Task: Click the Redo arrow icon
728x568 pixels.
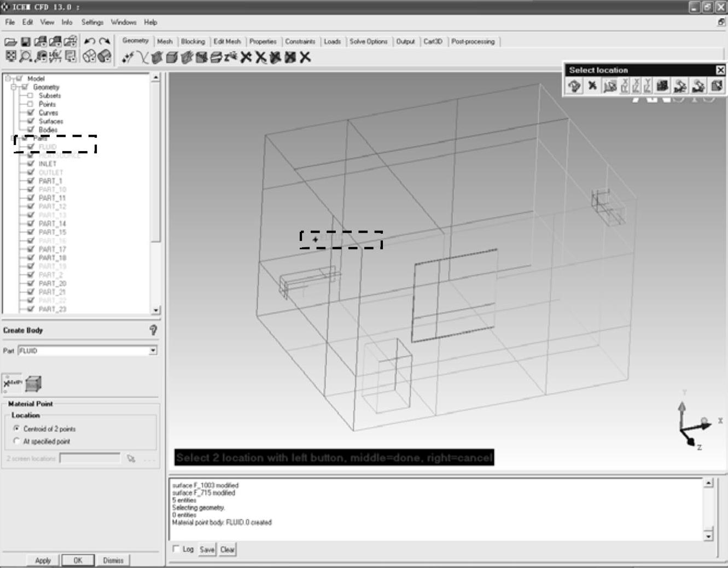Action: [x=104, y=42]
